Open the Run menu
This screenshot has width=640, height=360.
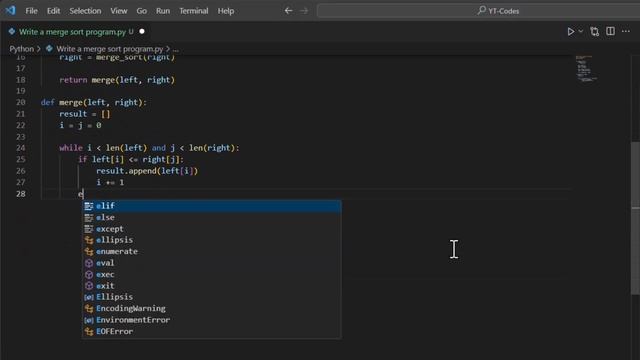[163, 11]
